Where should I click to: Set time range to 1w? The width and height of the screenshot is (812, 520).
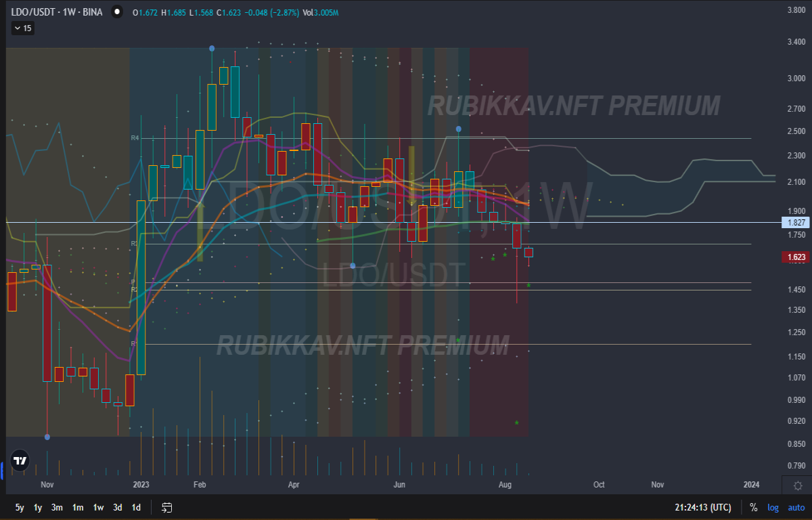[98, 507]
